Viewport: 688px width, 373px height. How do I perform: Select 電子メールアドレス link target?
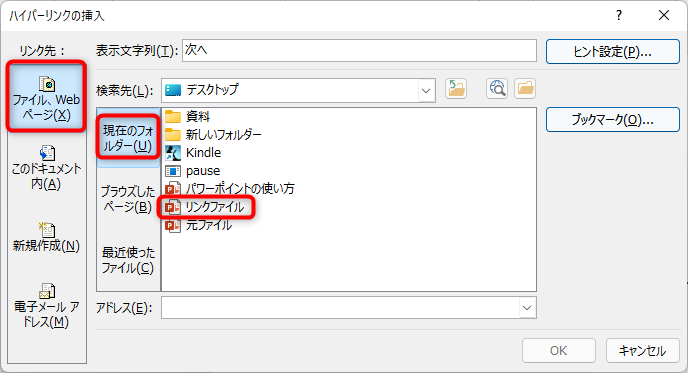point(46,306)
